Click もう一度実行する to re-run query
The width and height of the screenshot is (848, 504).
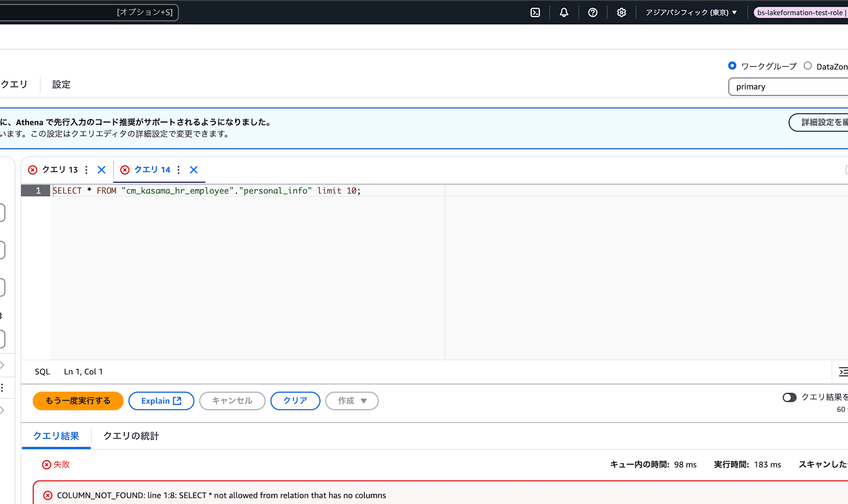point(78,400)
